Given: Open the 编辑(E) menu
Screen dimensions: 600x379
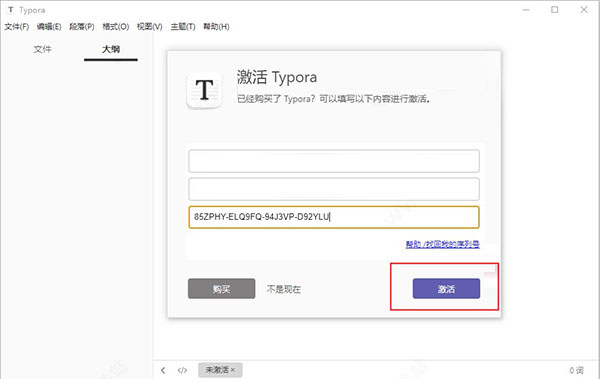Looking at the screenshot, I should 49,26.
